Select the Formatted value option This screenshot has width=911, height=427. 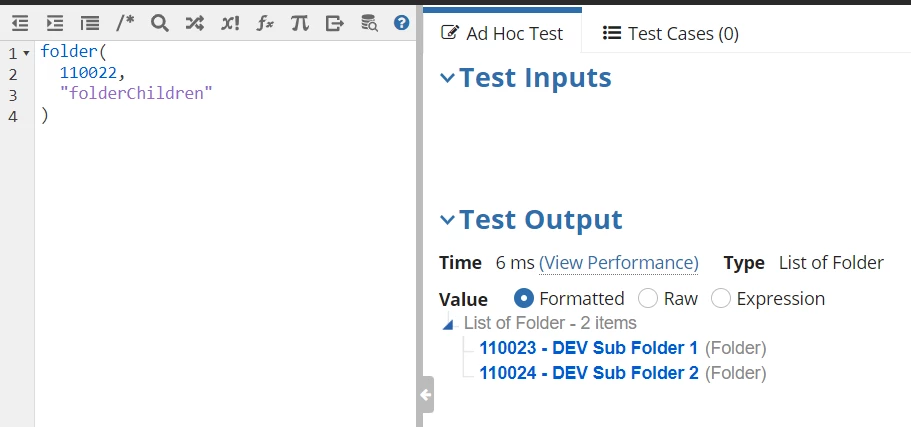click(x=523, y=299)
